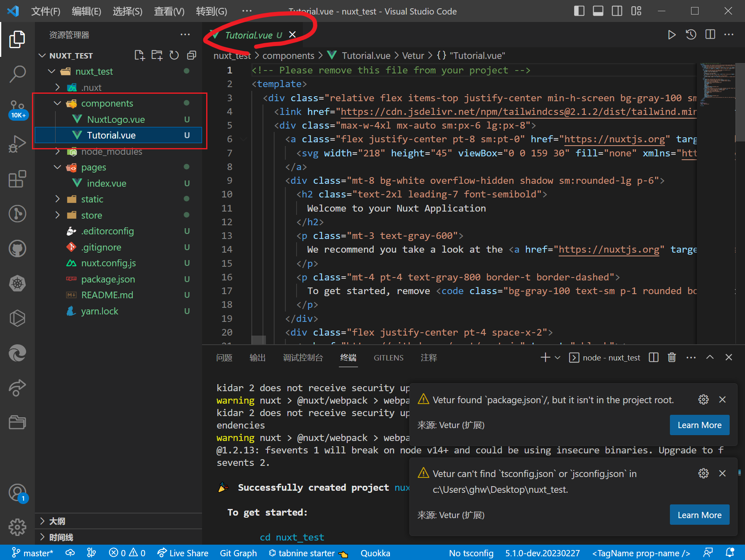Screen dimensions: 745x560
Task: Click tabnine starter in status bar
Action: click(308, 553)
